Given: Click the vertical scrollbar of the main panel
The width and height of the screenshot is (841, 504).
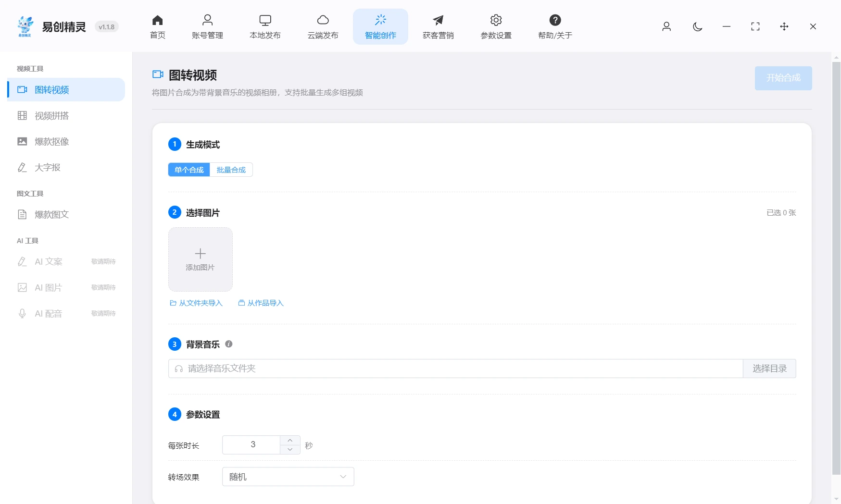Looking at the screenshot, I should click(x=836, y=268).
